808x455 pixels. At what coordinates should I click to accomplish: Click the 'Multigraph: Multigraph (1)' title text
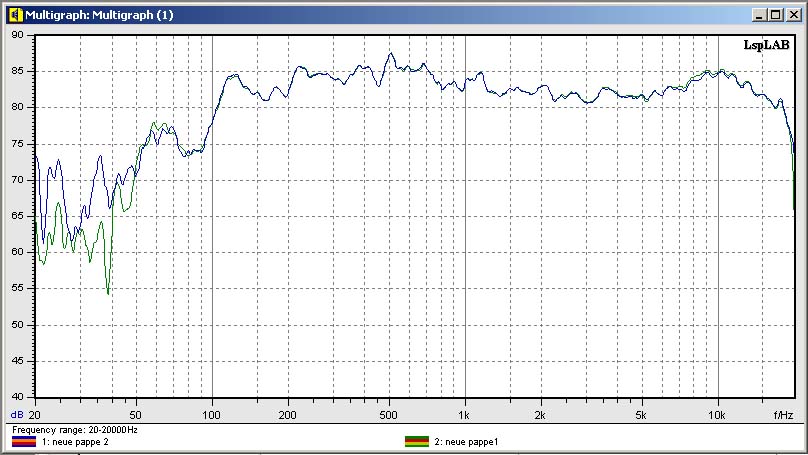click(x=99, y=15)
